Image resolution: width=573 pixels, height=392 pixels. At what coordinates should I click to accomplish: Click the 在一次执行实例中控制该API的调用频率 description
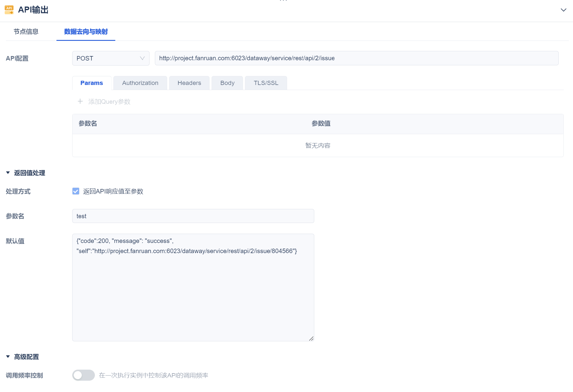153,375
